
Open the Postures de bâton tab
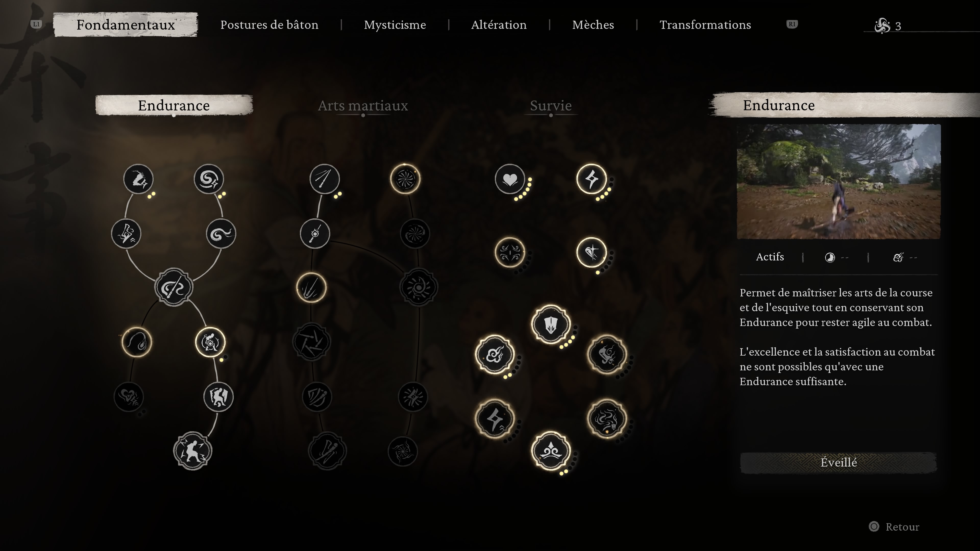click(x=269, y=25)
